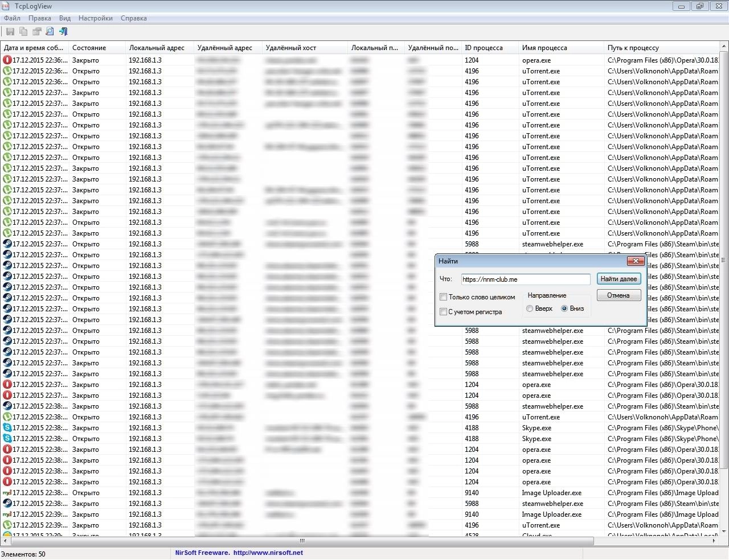Click the 'Найти далее' button
Image resolution: width=729 pixels, height=560 pixels.
(x=619, y=279)
